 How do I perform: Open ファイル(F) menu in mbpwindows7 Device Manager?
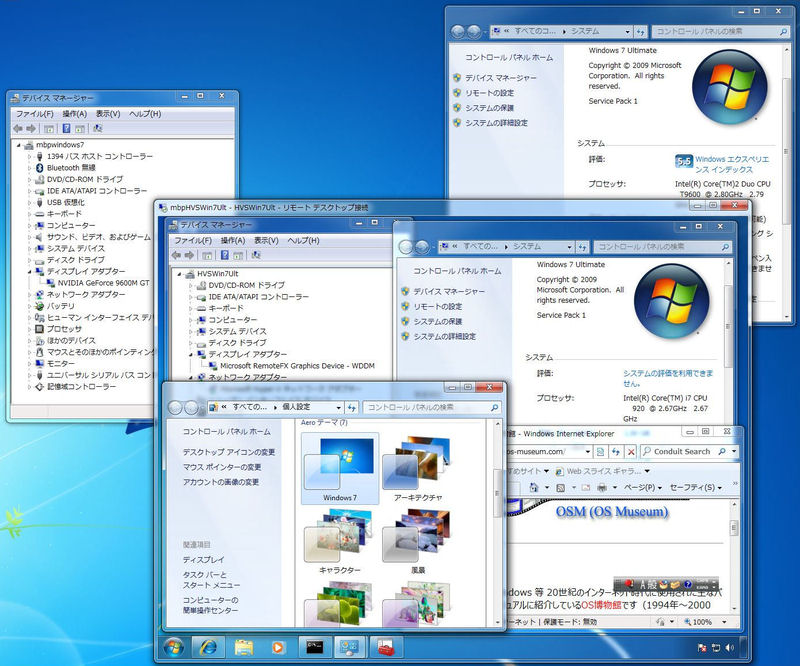pyautogui.click(x=35, y=114)
